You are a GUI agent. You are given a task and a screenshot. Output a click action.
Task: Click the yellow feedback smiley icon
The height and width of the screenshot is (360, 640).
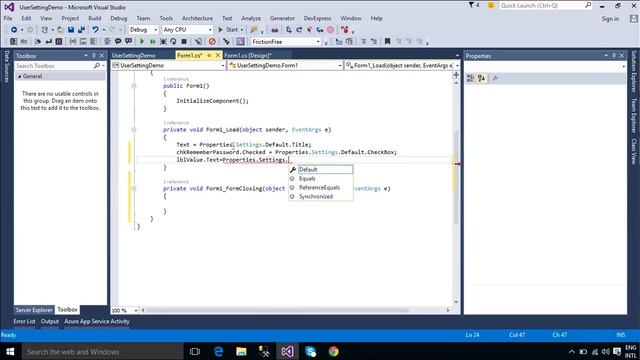[491, 5]
